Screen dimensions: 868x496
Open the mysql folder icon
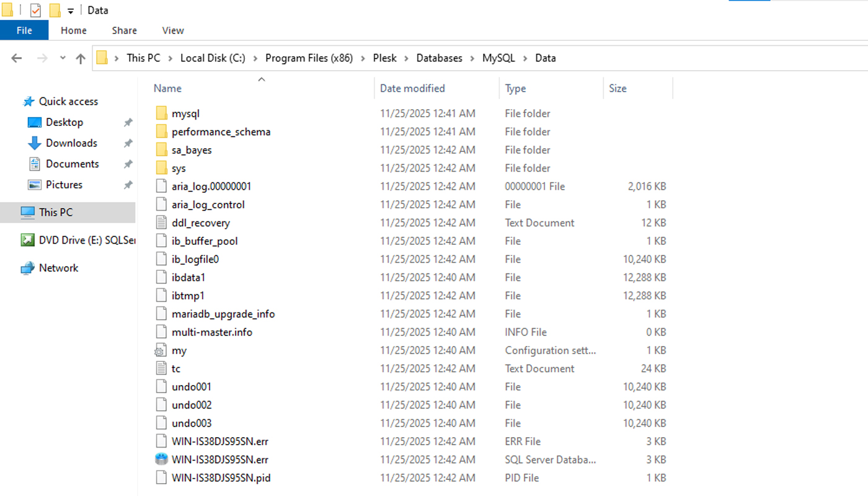tap(161, 113)
